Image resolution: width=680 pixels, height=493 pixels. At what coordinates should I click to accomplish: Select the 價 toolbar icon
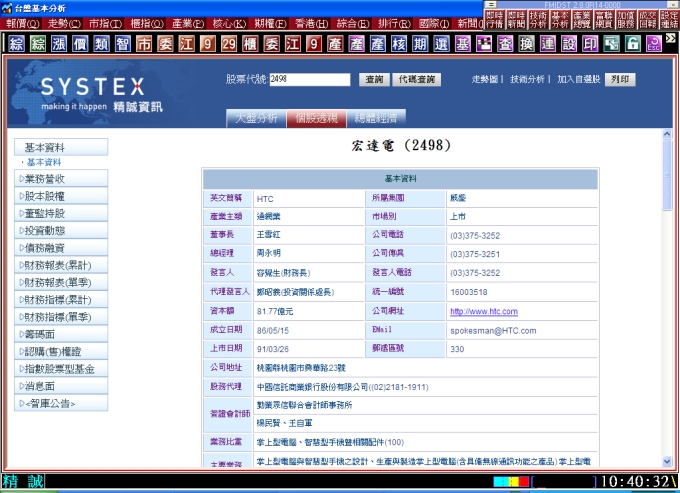80,44
